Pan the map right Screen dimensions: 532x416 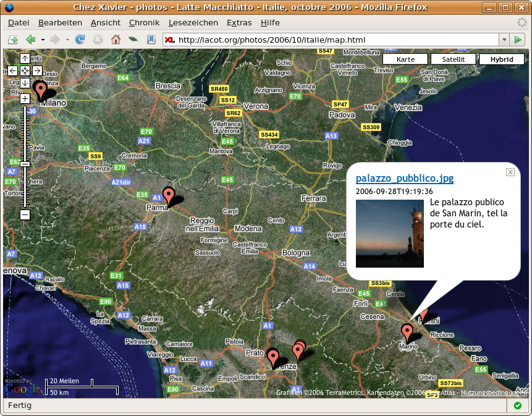coord(37,70)
